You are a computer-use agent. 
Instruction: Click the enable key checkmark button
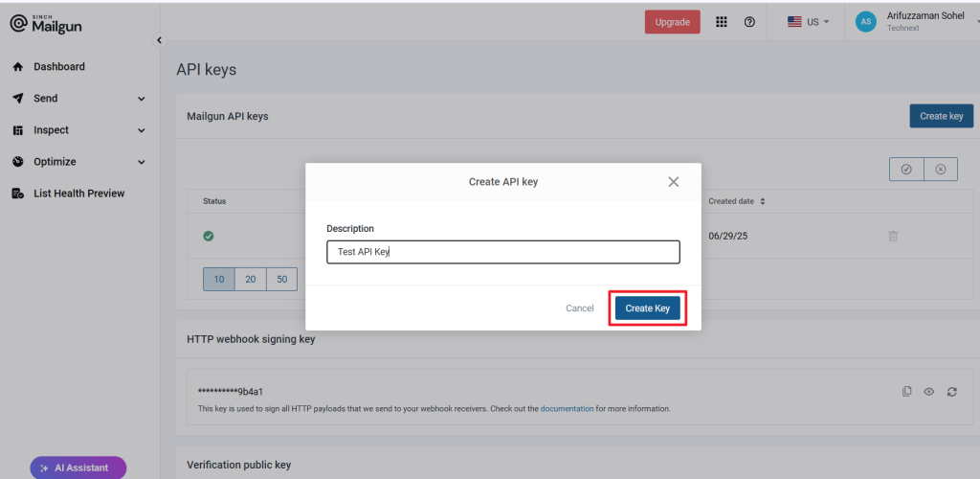click(x=906, y=170)
